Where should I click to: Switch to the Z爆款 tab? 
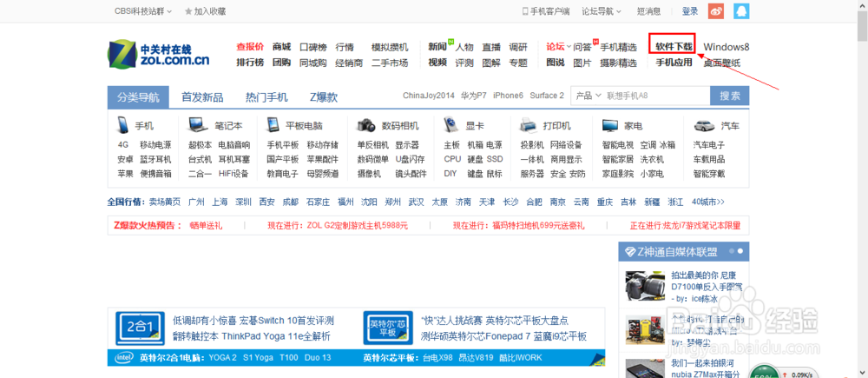coord(324,97)
